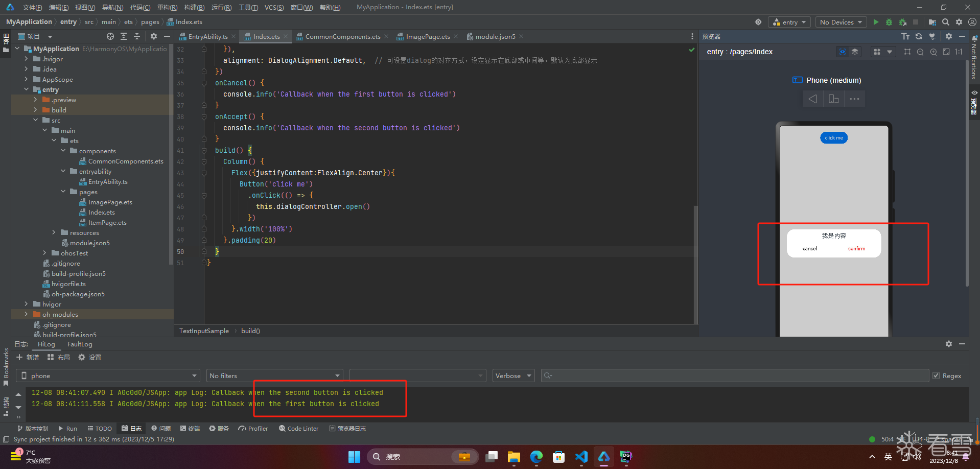Expand the oh_modules folder
This screenshot has width=980, height=469.
pos(26,314)
